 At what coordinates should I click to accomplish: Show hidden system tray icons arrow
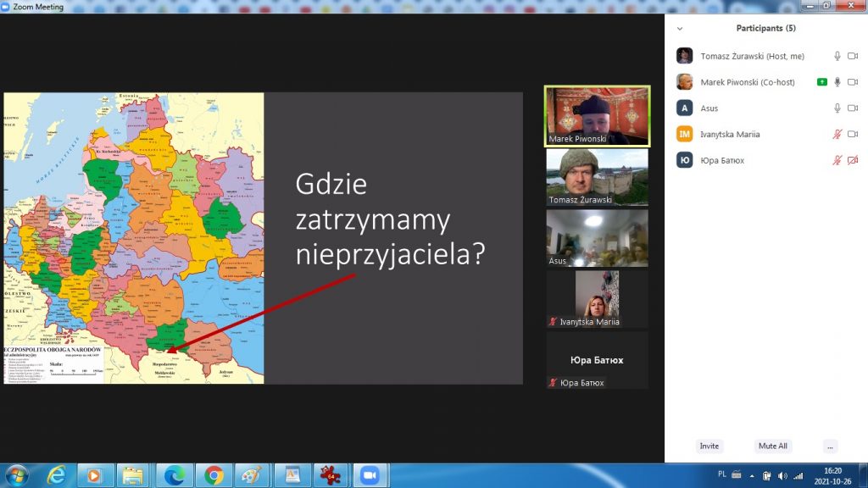(x=750, y=475)
